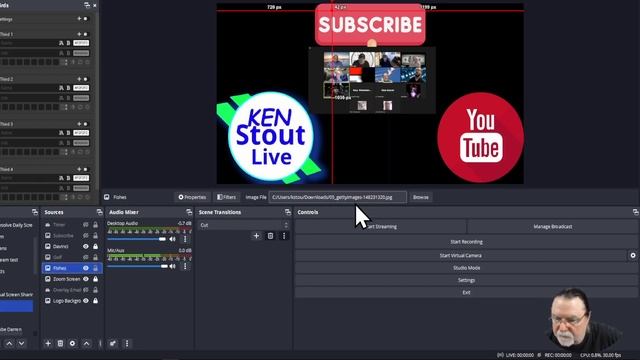Click Start Recording
Viewport: 640px width, 360px height.
coord(466,242)
